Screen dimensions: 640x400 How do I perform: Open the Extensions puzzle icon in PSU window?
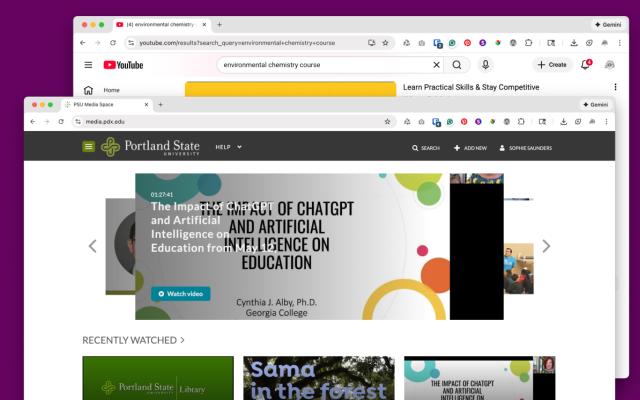[521, 122]
